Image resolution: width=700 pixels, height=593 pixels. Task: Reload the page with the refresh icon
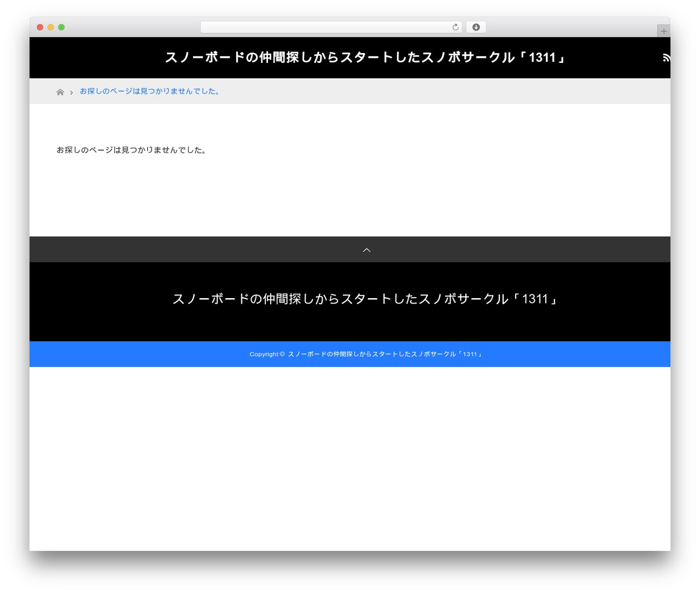(456, 27)
